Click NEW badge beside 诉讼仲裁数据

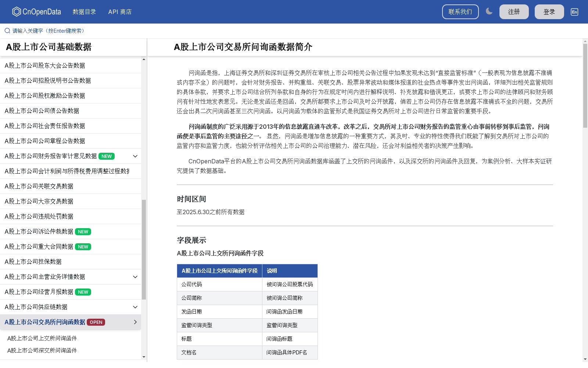[83, 231]
